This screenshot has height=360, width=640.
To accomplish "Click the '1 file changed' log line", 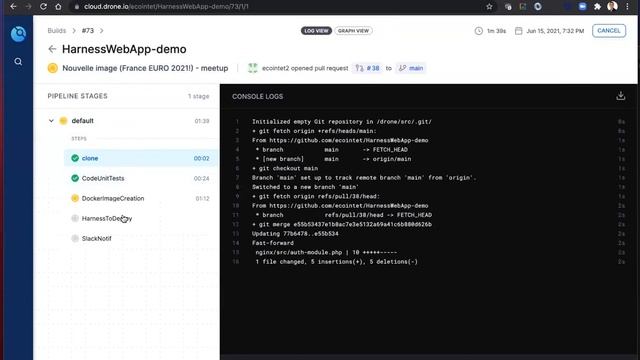I will coord(336,262).
